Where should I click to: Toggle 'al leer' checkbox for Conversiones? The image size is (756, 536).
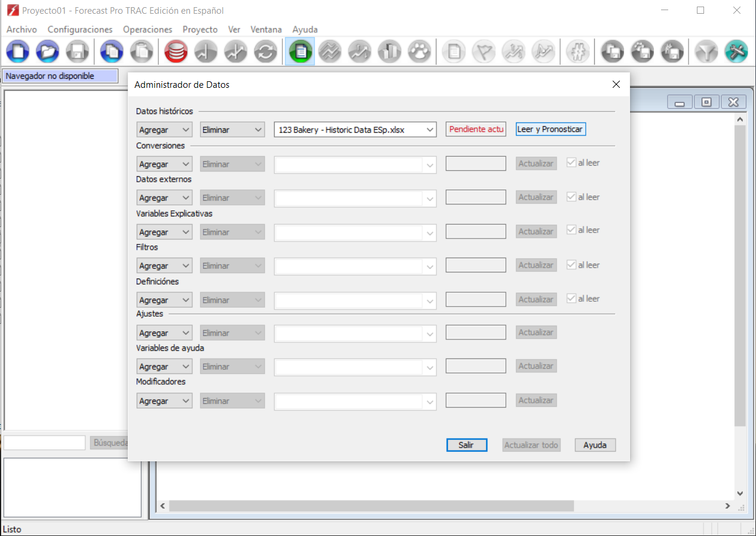571,163
